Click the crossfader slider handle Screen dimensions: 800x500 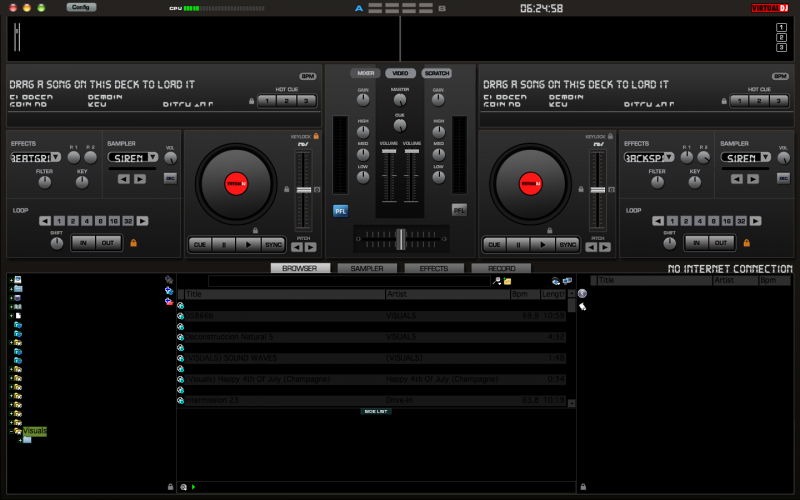(x=400, y=238)
